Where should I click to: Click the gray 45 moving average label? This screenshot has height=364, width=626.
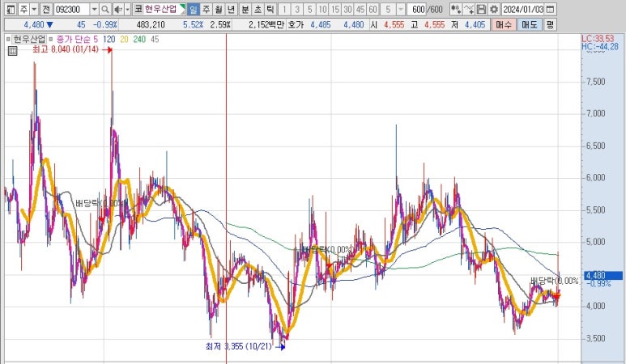155,39
